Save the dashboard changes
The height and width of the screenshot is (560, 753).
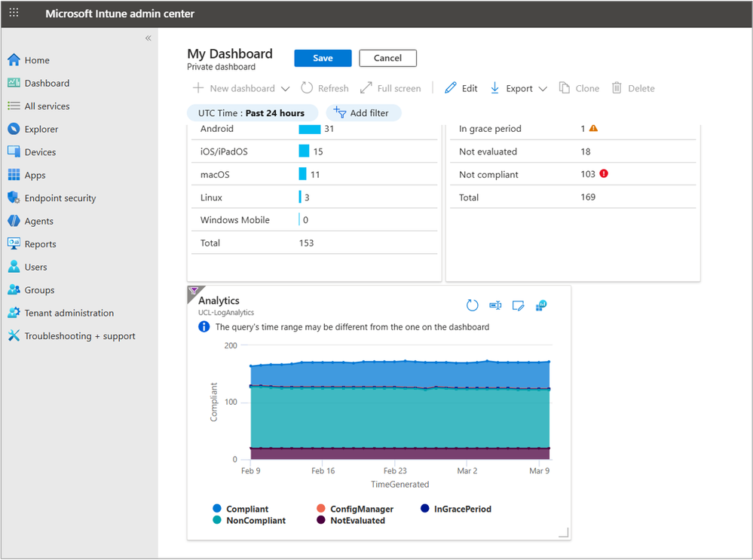coord(323,58)
